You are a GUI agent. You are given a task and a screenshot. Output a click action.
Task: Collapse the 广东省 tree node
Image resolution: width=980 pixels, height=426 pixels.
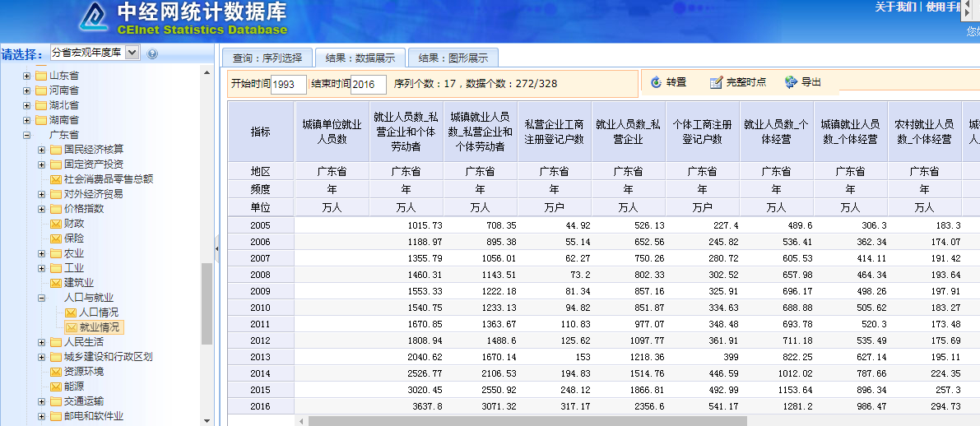(27, 135)
